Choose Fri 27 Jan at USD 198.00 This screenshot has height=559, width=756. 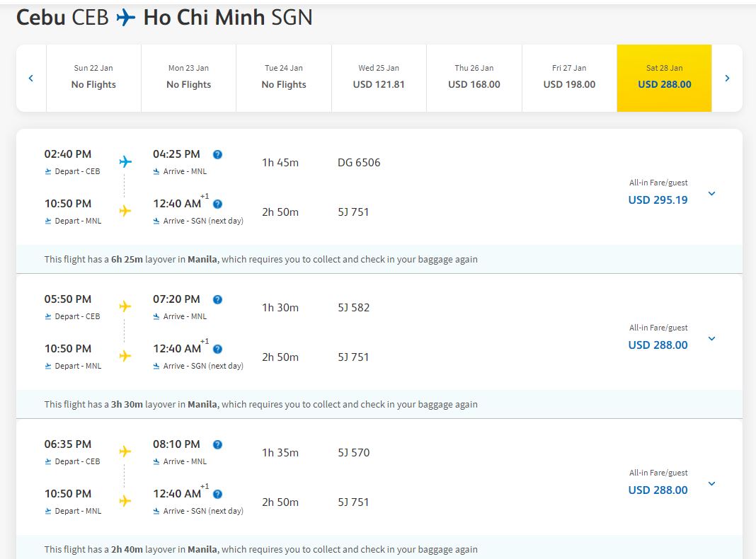point(569,78)
